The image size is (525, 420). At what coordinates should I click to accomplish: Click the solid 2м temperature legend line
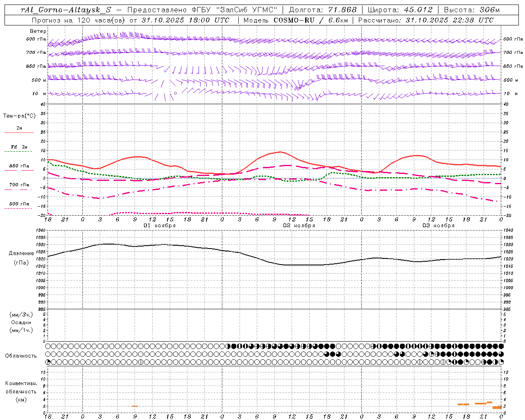coord(19,132)
